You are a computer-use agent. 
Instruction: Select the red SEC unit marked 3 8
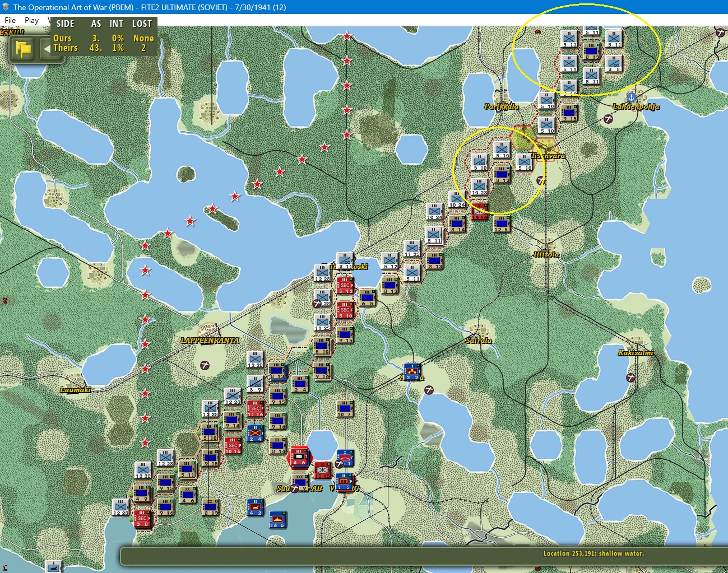tap(143, 519)
